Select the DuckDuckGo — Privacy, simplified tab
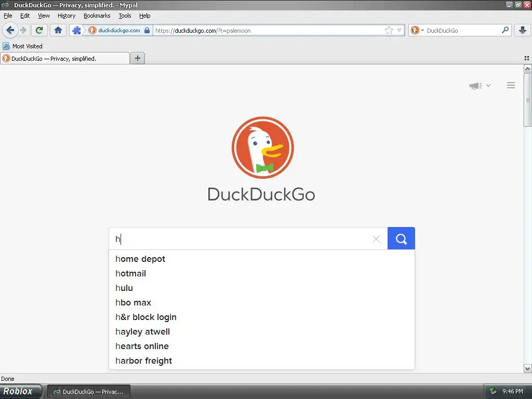The height and width of the screenshot is (399, 532). pos(65,58)
